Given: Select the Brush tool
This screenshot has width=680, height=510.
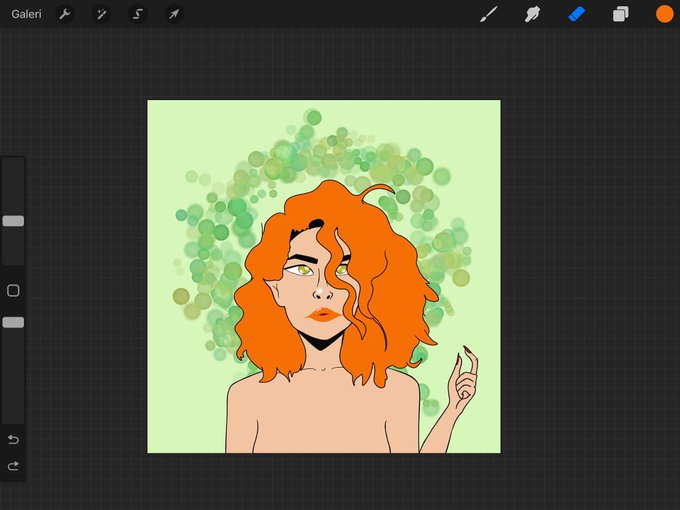Looking at the screenshot, I should pyautogui.click(x=489, y=14).
